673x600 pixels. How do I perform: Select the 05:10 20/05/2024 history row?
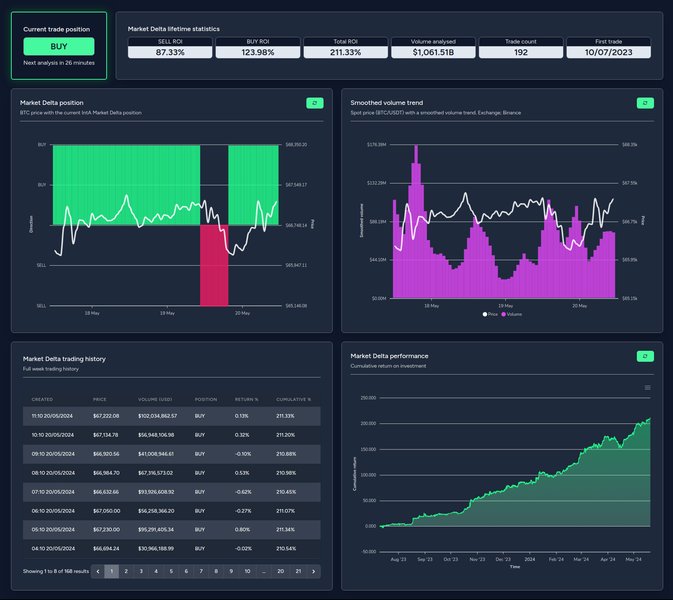(172, 530)
